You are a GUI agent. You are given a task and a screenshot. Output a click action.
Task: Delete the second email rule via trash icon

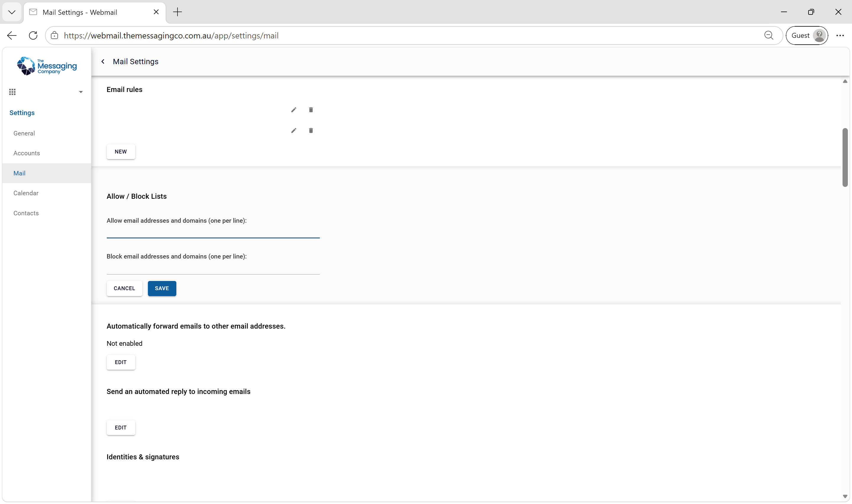[311, 130]
